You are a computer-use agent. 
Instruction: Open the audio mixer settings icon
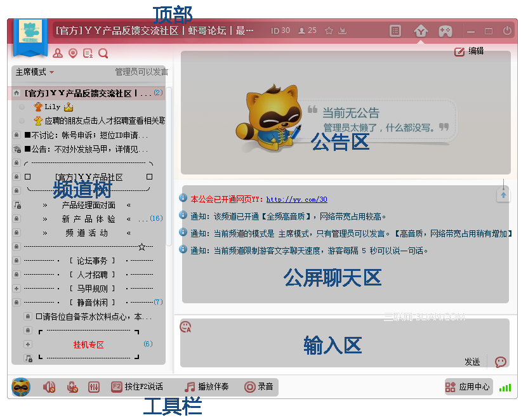click(94, 387)
